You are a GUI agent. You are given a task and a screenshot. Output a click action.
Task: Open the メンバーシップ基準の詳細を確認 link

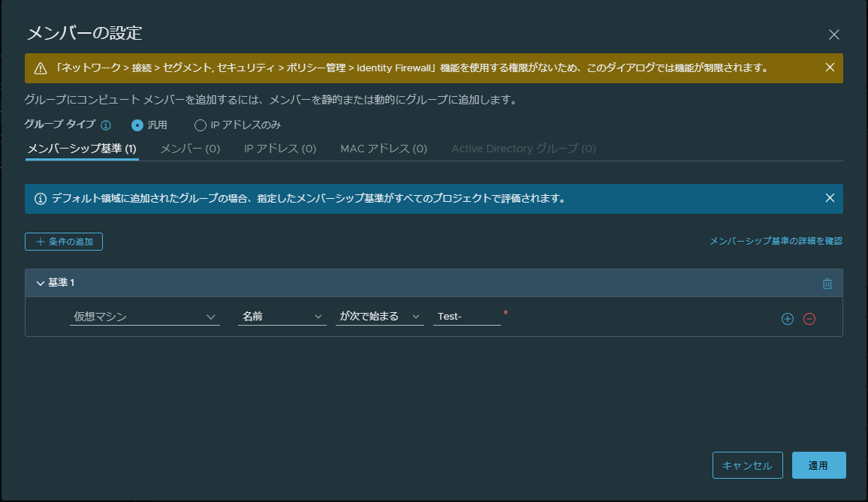[x=776, y=242]
